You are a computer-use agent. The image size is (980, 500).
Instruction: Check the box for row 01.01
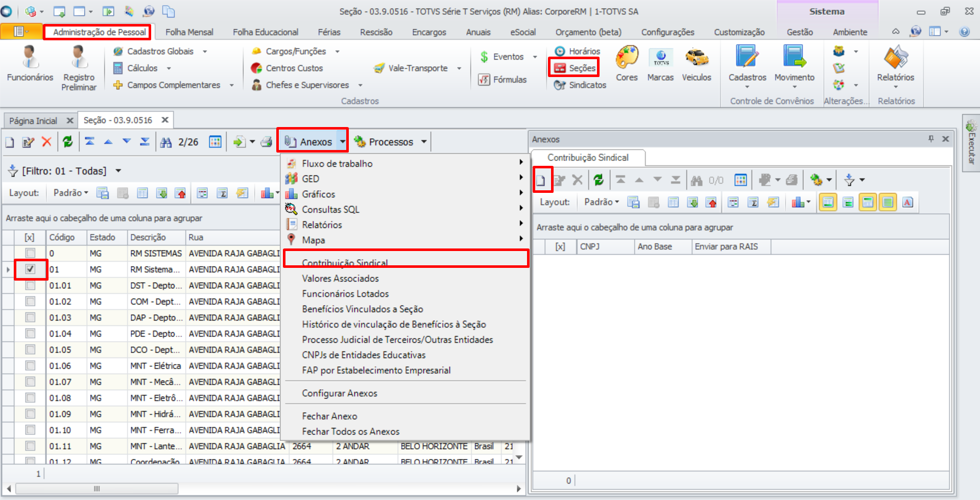click(30, 285)
